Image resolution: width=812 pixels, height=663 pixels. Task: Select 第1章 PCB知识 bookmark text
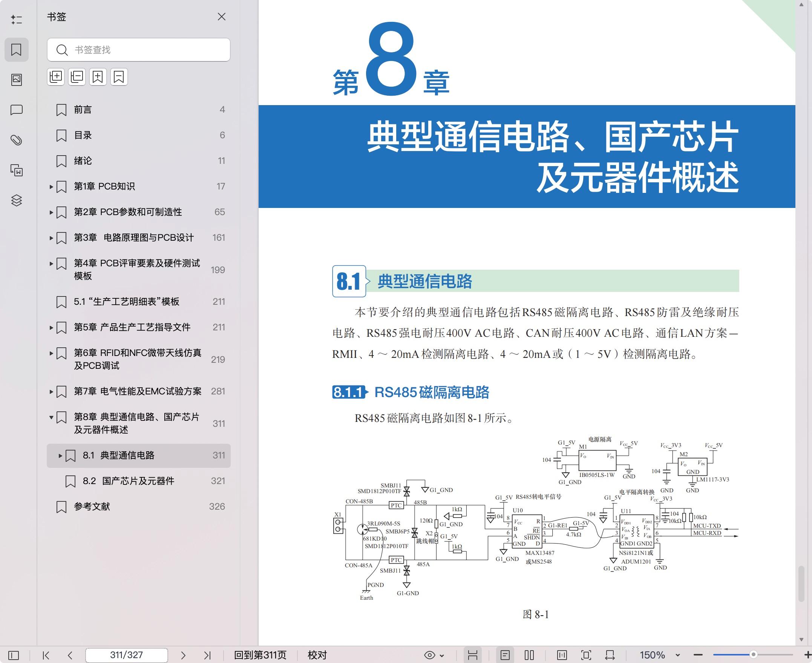(104, 186)
